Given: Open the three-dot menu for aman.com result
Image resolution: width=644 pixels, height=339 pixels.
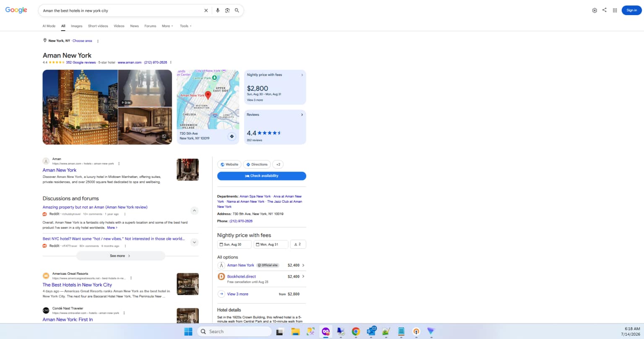Looking at the screenshot, I should [x=119, y=164].
